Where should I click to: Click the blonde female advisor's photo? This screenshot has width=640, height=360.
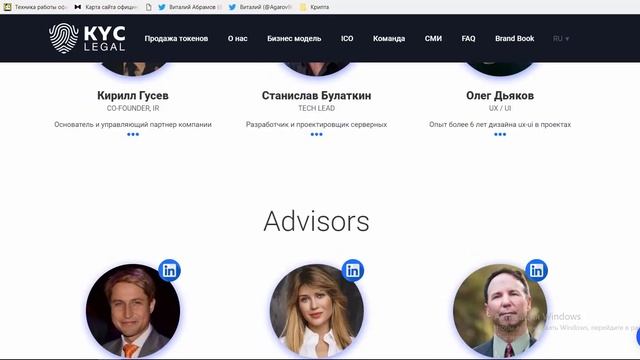(x=316, y=311)
